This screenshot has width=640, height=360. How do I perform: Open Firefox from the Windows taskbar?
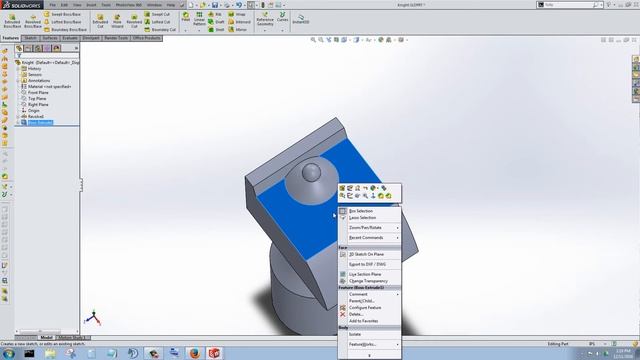tap(194, 353)
